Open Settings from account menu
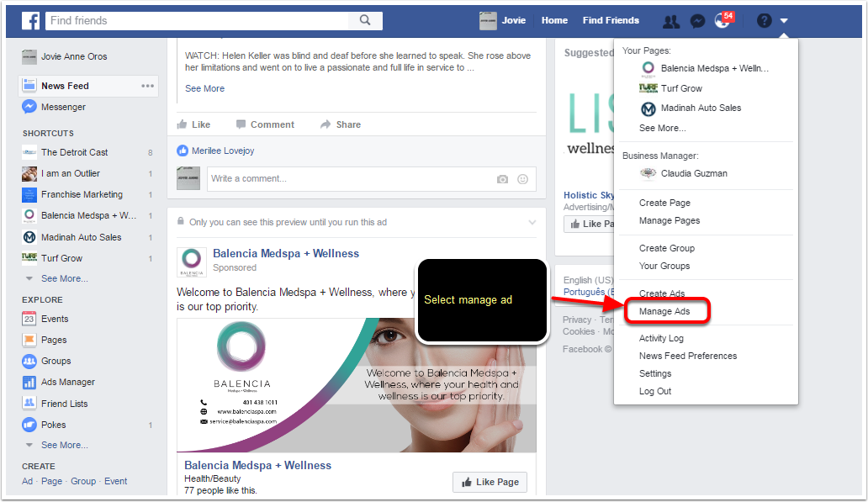868x502 pixels. tap(655, 373)
